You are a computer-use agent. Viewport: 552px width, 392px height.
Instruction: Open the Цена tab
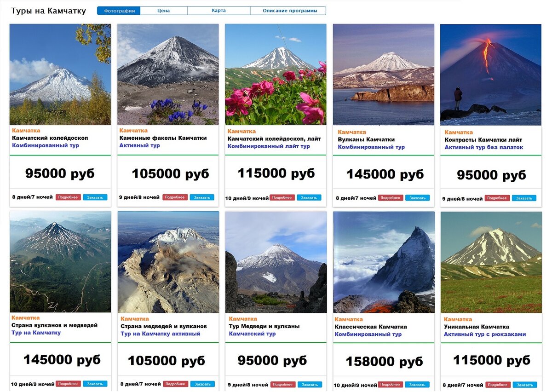[x=164, y=11]
